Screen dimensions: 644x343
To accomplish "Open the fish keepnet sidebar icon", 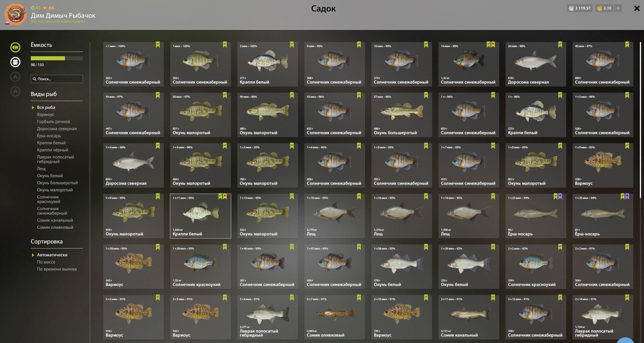I will [x=15, y=47].
